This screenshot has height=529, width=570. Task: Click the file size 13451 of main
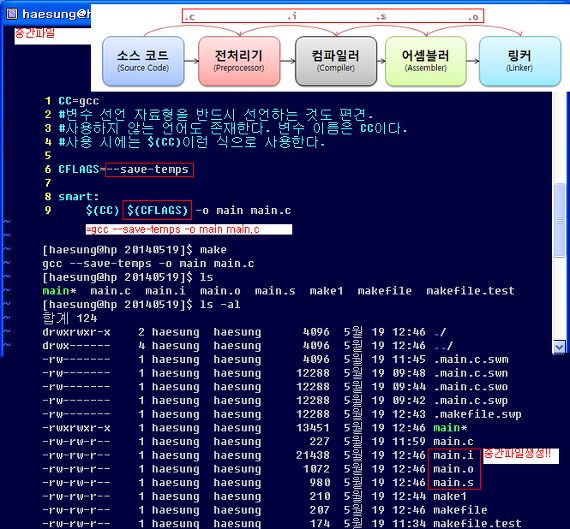pyautogui.click(x=313, y=428)
